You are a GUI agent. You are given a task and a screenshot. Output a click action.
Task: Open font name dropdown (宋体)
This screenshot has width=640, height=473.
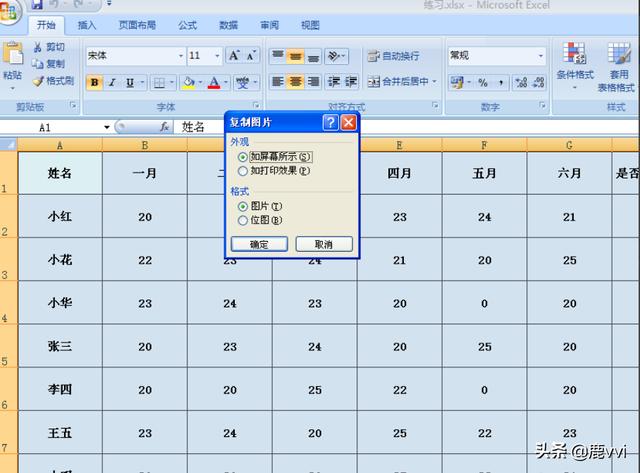click(181, 56)
